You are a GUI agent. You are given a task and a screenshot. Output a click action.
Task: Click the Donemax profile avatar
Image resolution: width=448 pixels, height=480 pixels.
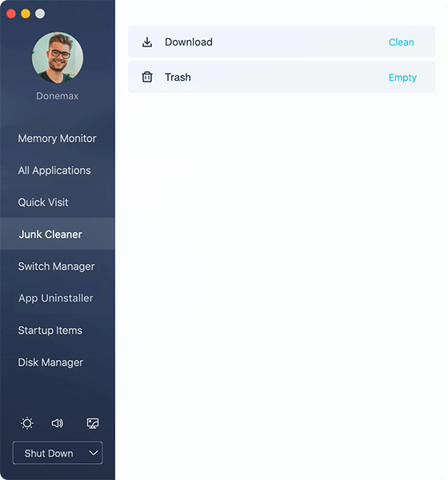[x=58, y=58]
